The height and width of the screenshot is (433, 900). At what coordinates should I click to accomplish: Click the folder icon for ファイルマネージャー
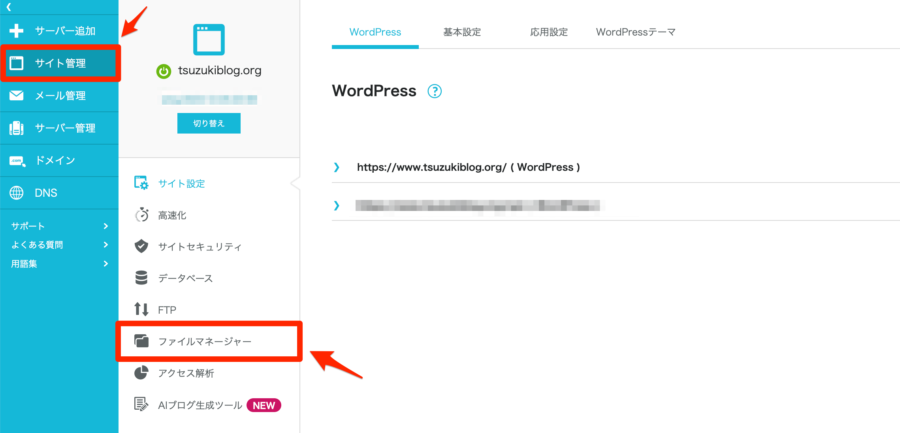click(x=141, y=341)
